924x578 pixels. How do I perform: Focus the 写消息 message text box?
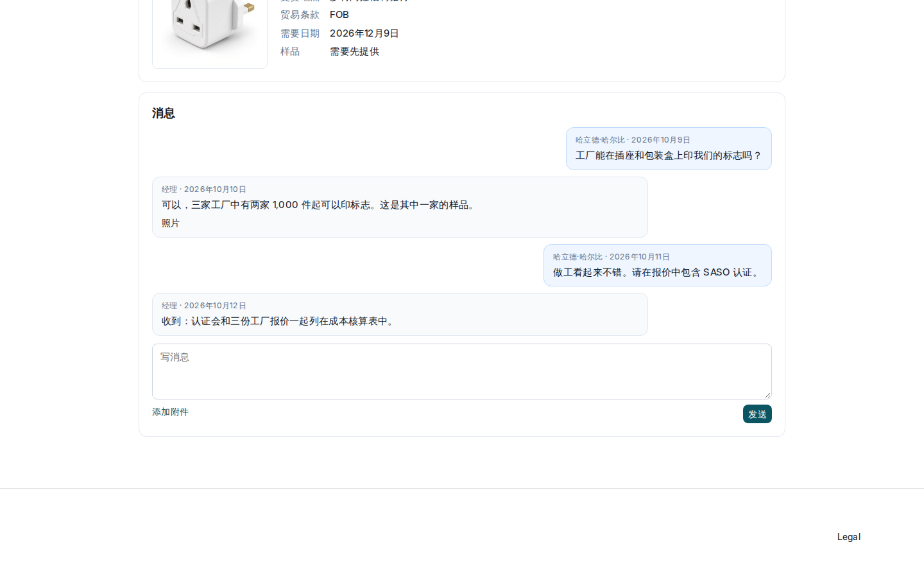coord(462,371)
